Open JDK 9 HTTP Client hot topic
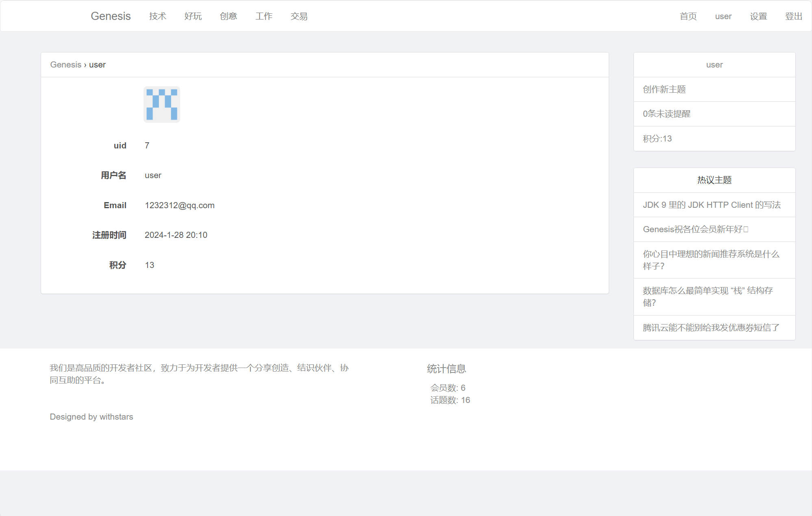Screen dimensions: 812x516 (x=712, y=205)
